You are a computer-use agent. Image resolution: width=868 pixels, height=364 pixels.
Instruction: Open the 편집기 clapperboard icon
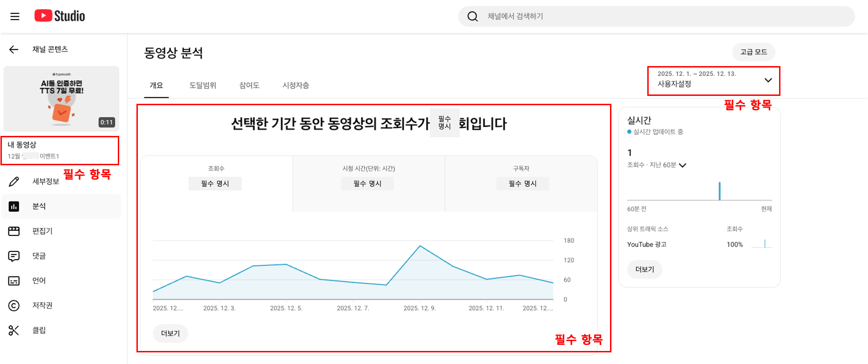[14, 231]
